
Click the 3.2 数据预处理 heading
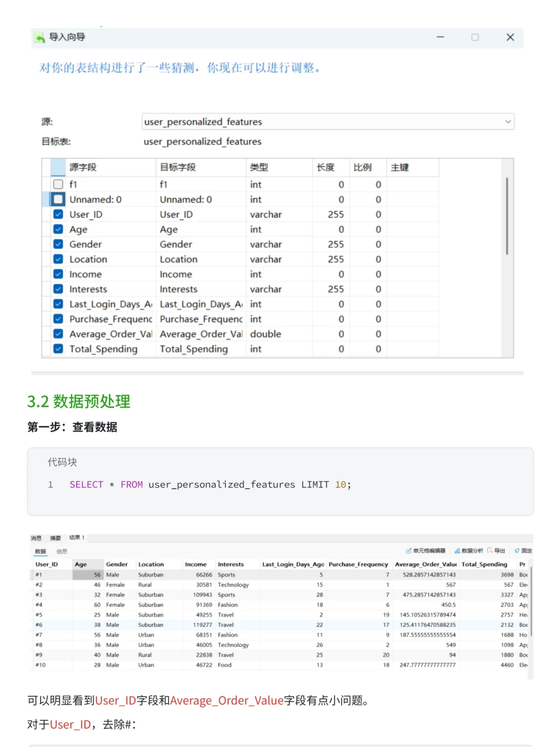click(79, 402)
